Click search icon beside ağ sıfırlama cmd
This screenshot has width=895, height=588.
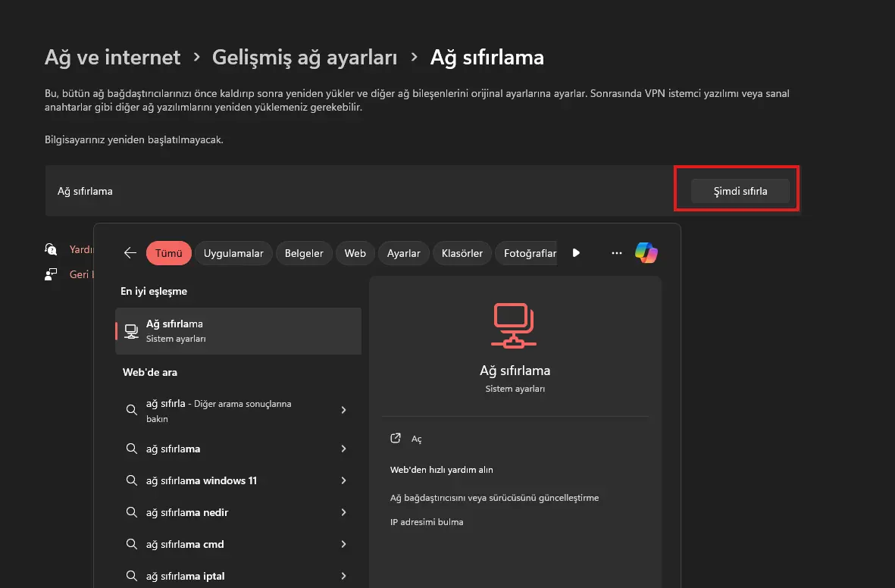coord(131,544)
